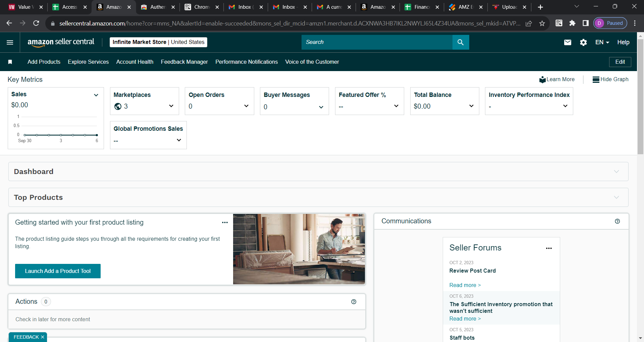Open a new browser tab
The width and height of the screenshot is (644, 342).
pyautogui.click(x=540, y=7)
